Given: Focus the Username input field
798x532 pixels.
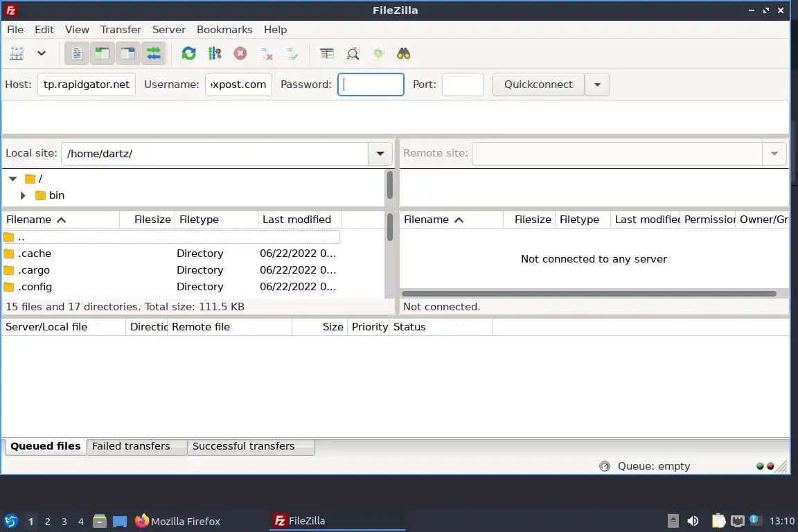Looking at the screenshot, I should click(239, 85).
